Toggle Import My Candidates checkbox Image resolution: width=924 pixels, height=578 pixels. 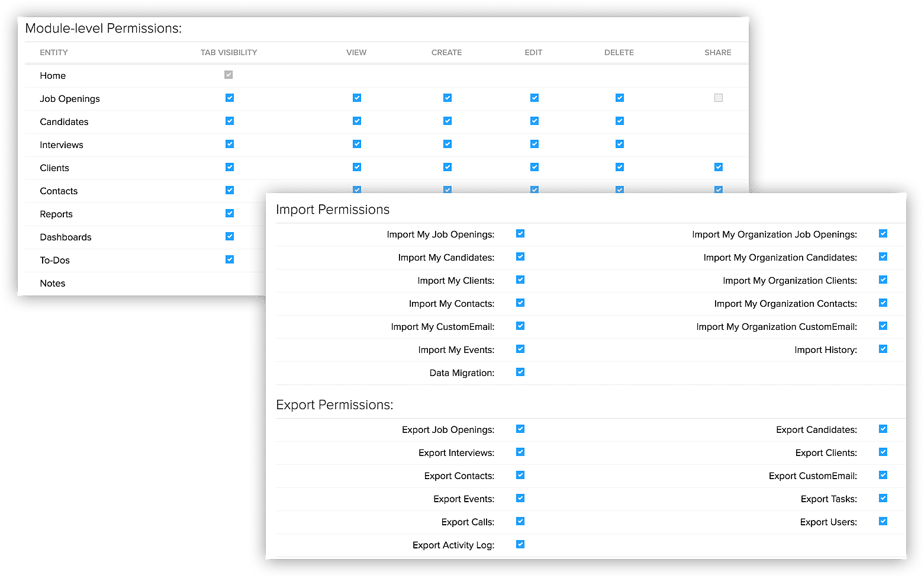pos(520,256)
